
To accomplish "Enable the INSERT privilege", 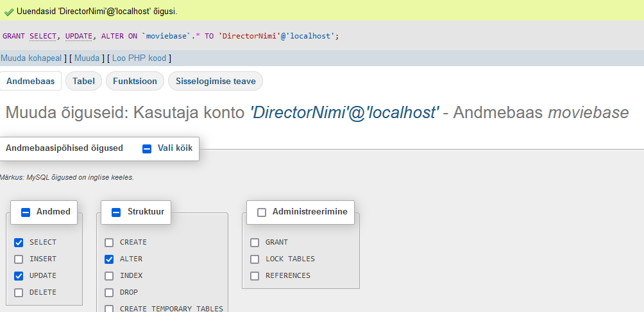I will (19, 259).
